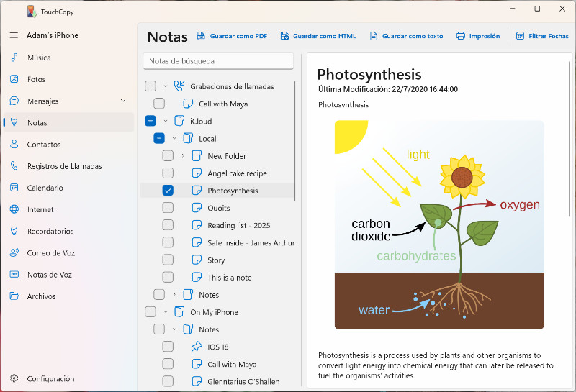Image resolution: width=576 pixels, height=392 pixels.
Task: Click the Filtrar Fechas calendar icon
Action: click(x=520, y=36)
